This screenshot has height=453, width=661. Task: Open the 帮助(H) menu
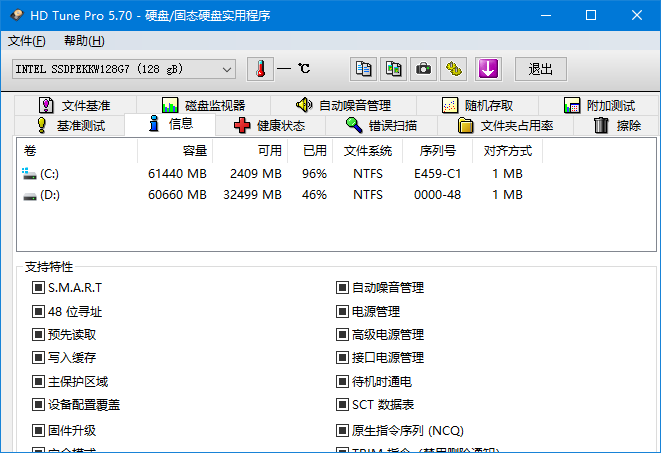(x=84, y=41)
